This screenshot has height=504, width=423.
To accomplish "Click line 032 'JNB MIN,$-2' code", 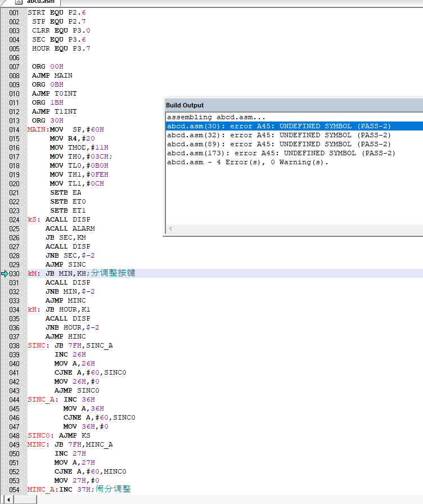I will [70, 291].
